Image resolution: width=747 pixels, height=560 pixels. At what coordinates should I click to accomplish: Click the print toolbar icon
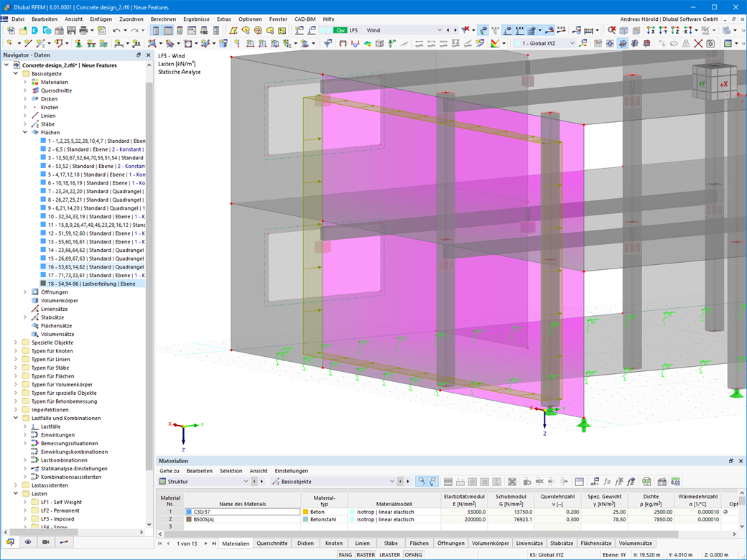[83, 30]
